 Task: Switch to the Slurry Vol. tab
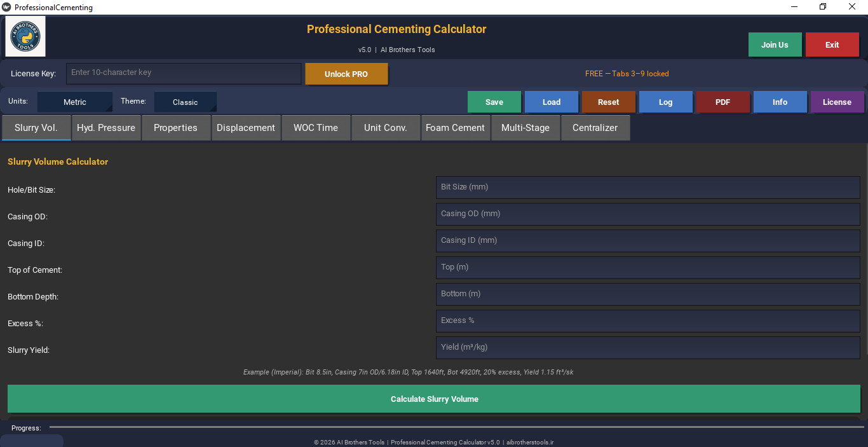pos(36,128)
